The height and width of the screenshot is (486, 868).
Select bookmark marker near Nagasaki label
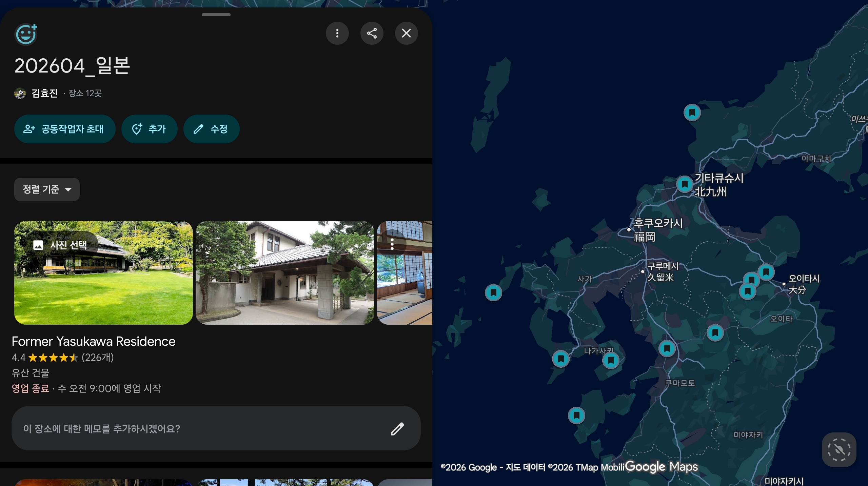(611, 360)
